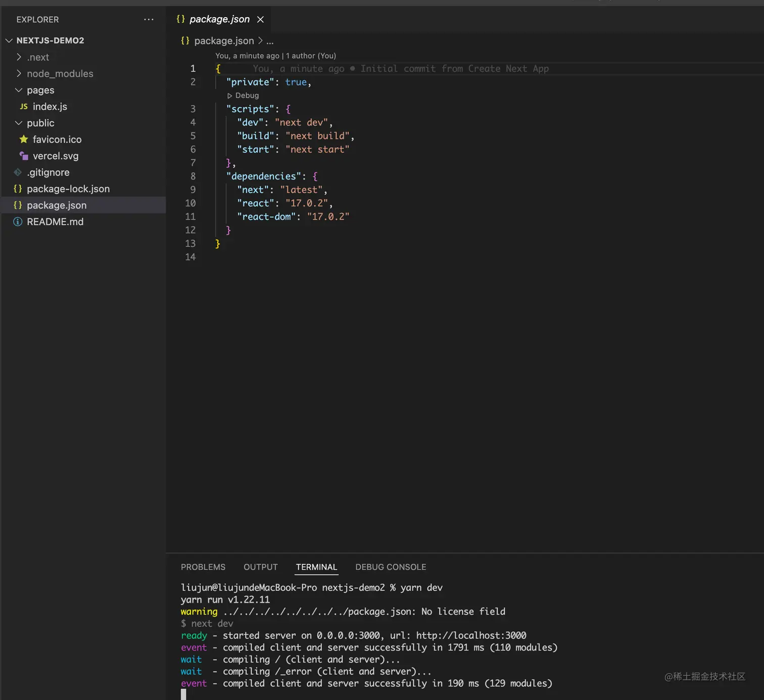Click the star icon beside favicon.ico
The height and width of the screenshot is (700, 764).
(x=24, y=139)
